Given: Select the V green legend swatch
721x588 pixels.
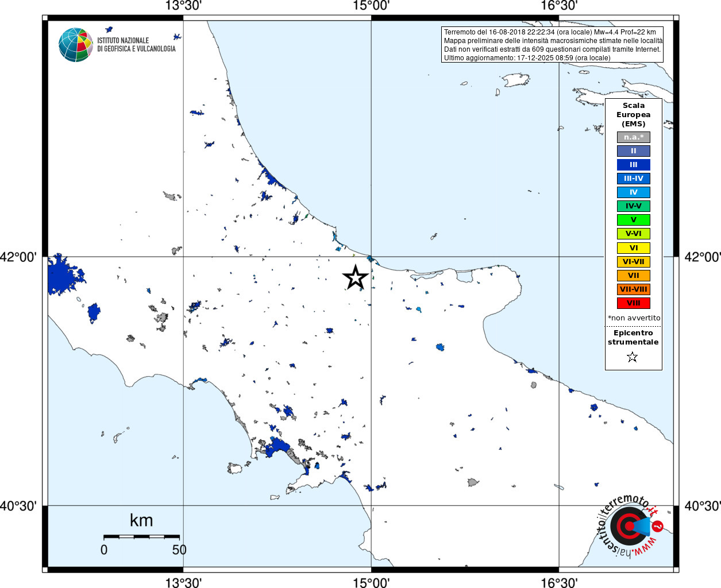Looking at the screenshot, I should pos(634,220).
